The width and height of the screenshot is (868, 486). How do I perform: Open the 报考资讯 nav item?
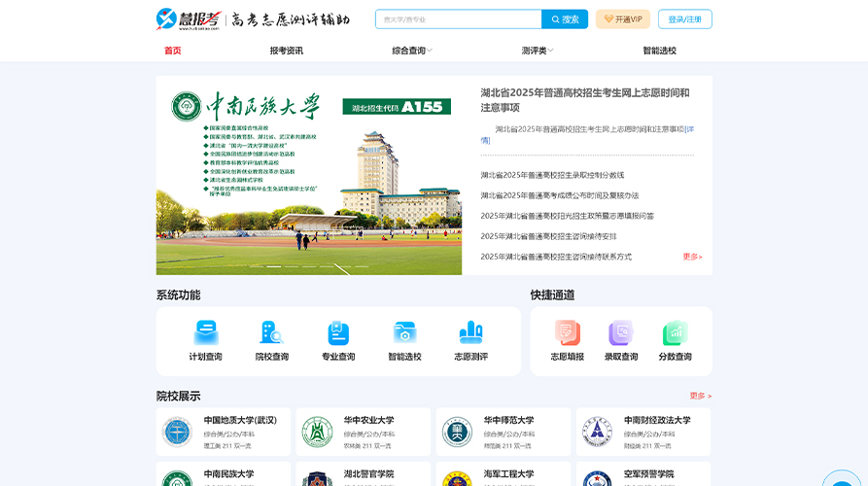click(x=286, y=51)
